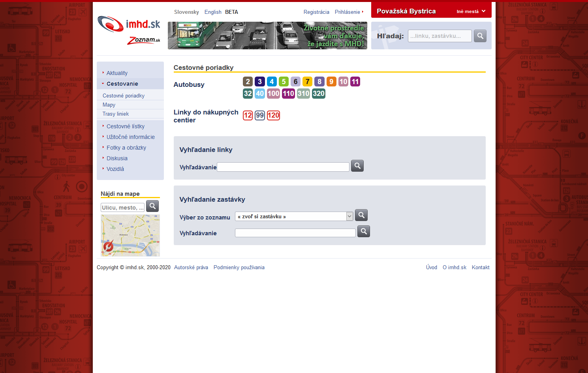Click the top search magnifier button
Viewport: 588px width, 373px height.
(480, 36)
